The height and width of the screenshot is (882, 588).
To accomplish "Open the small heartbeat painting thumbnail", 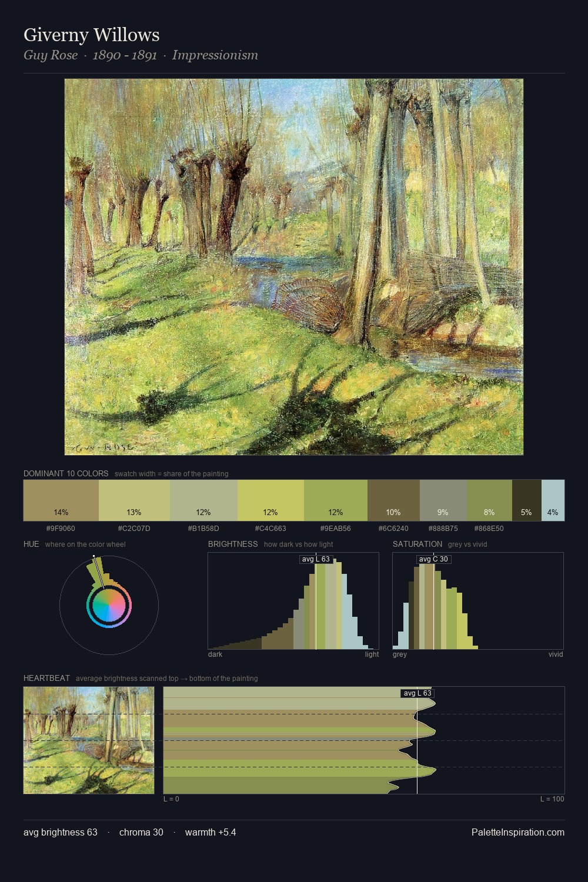I will [89, 740].
